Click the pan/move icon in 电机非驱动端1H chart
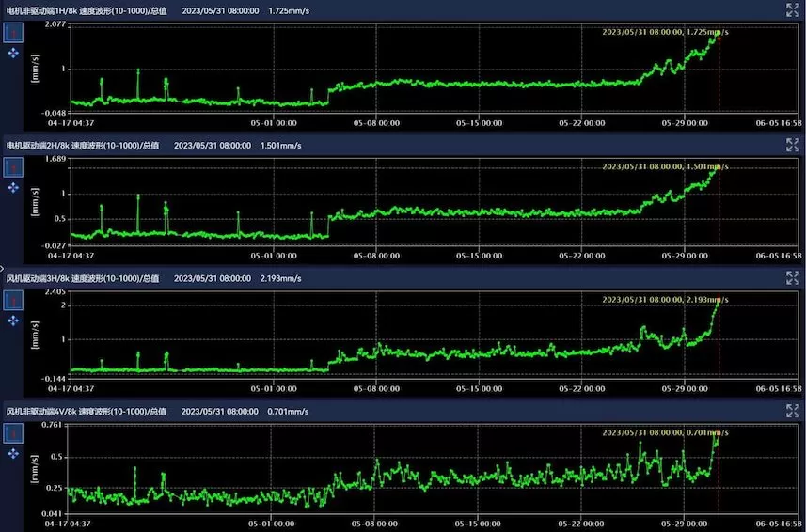The width and height of the screenshot is (806, 532). point(13,54)
